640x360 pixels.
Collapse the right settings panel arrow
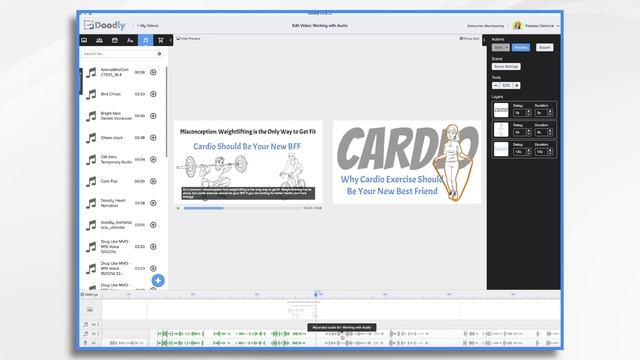point(484,40)
